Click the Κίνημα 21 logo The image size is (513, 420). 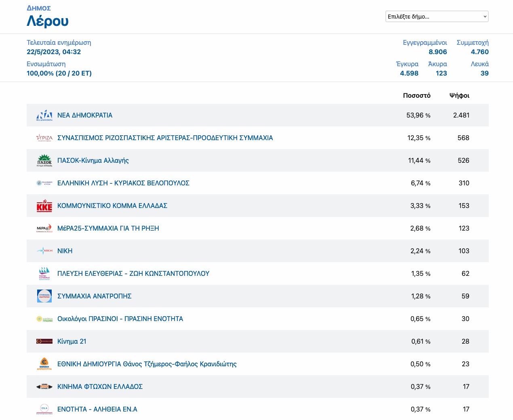pyautogui.click(x=44, y=341)
